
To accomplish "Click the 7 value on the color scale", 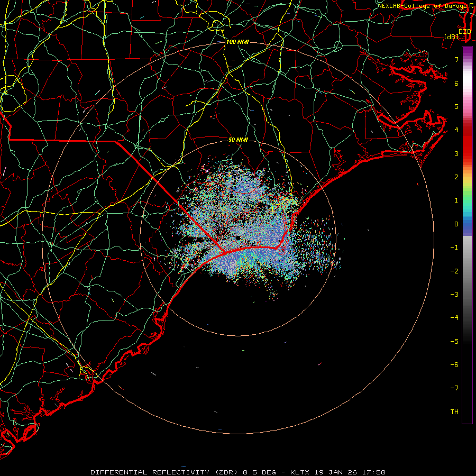I will point(456,59).
